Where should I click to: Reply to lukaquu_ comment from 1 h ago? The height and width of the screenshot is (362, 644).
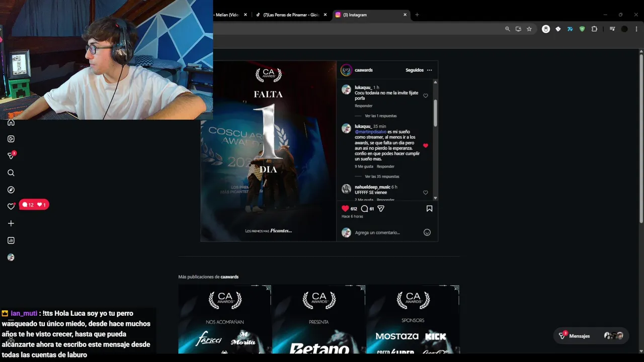point(364,106)
